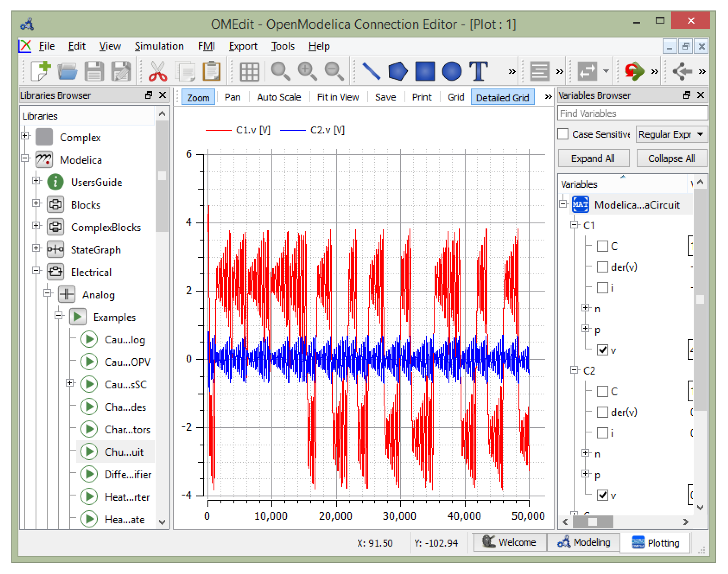Select the Polygon shape tool
The image size is (728, 574).
click(x=398, y=71)
